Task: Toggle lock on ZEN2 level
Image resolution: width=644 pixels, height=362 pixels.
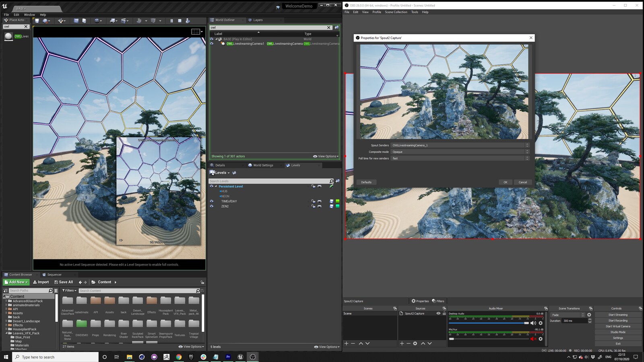Action: (x=313, y=206)
